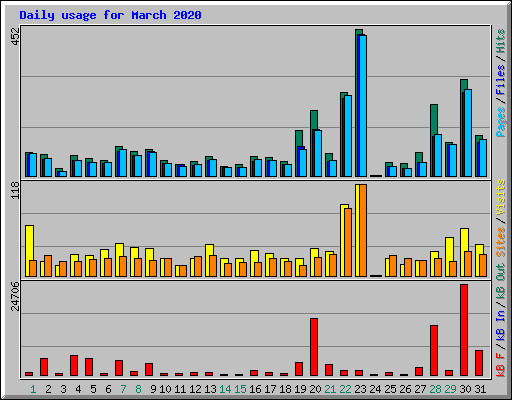Image resolution: width=512 pixels, height=400 pixels.
Task: Click the 452 hits axis value
Action: (x=15, y=37)
